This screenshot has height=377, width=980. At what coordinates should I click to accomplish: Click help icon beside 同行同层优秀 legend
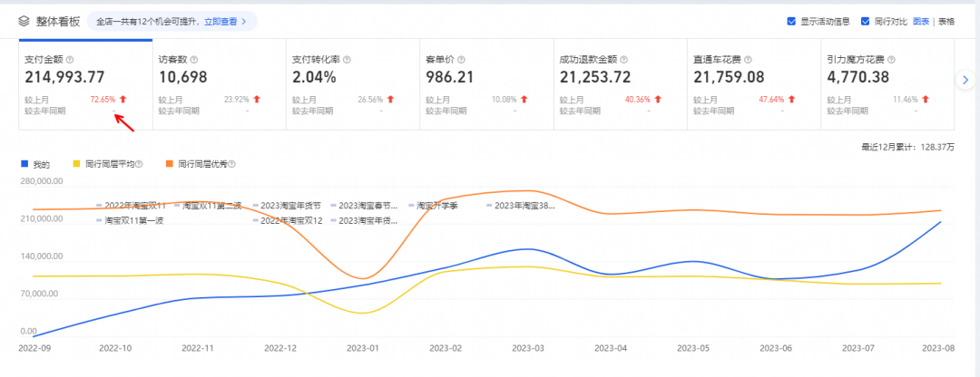pyautogui.click(x=230, y=165)
